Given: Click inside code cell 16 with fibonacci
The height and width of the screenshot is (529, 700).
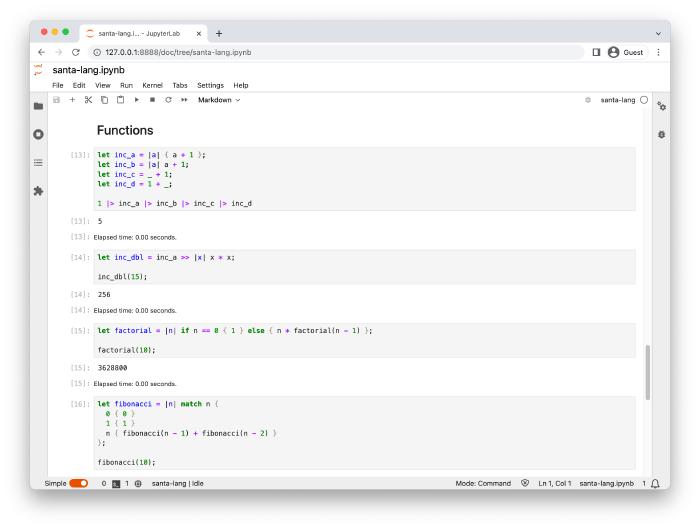Looking at the screenshot, I should [x=364, y=433].
